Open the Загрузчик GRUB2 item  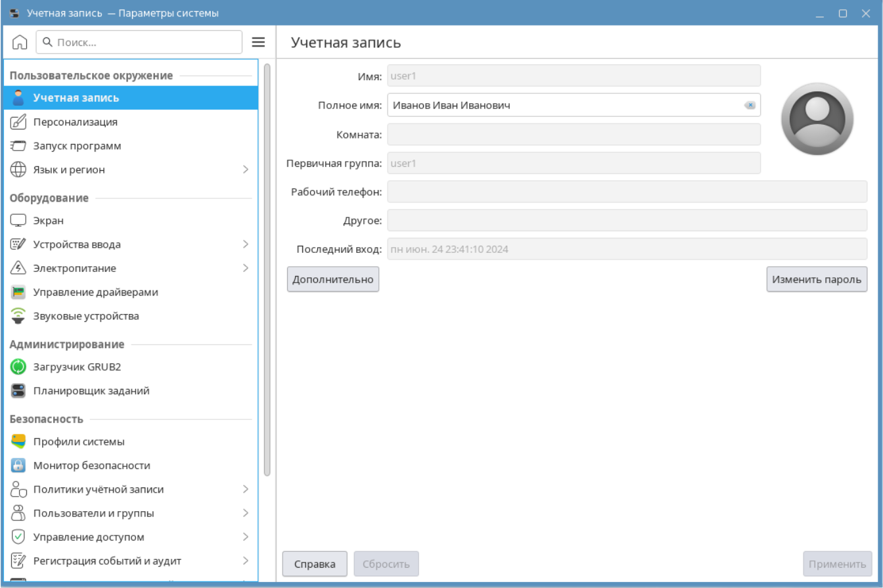(x=77, y=367)
